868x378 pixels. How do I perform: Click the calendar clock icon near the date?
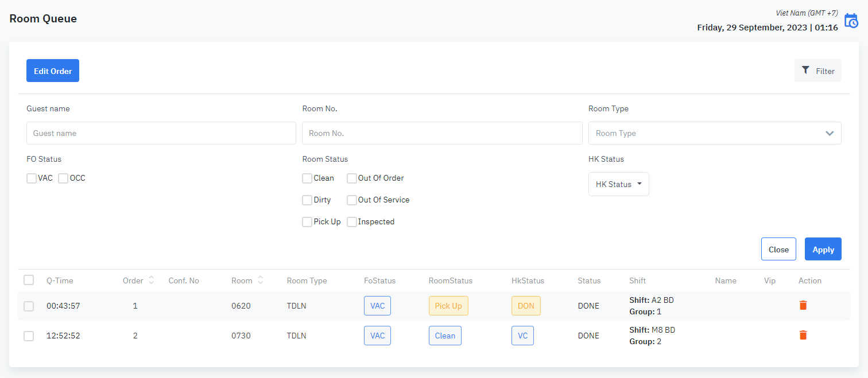pyautogui.click(x=851, y=21)
